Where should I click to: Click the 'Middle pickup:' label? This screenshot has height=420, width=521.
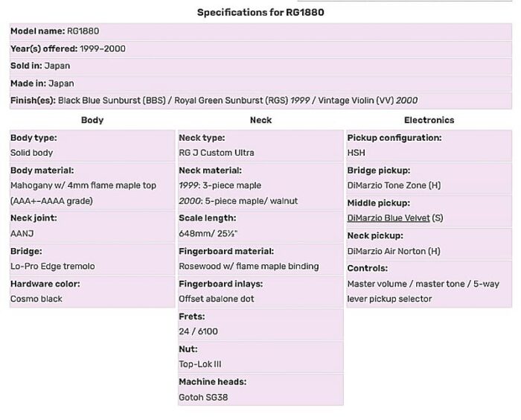(x=379, y=203)
